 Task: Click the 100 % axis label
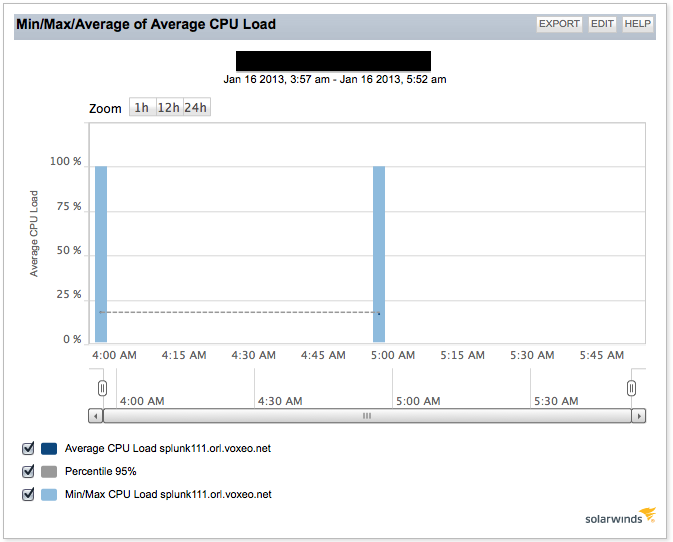pos(66,161)
